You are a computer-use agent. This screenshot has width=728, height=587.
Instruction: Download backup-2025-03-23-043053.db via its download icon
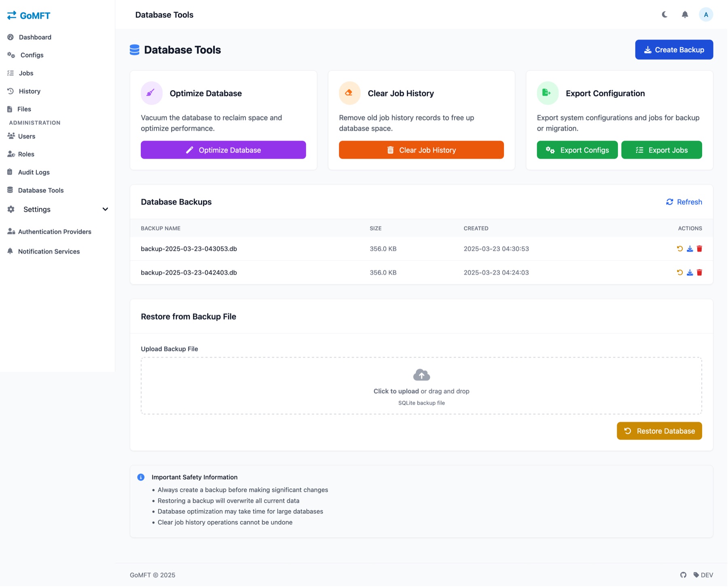(x=690, y=249)
